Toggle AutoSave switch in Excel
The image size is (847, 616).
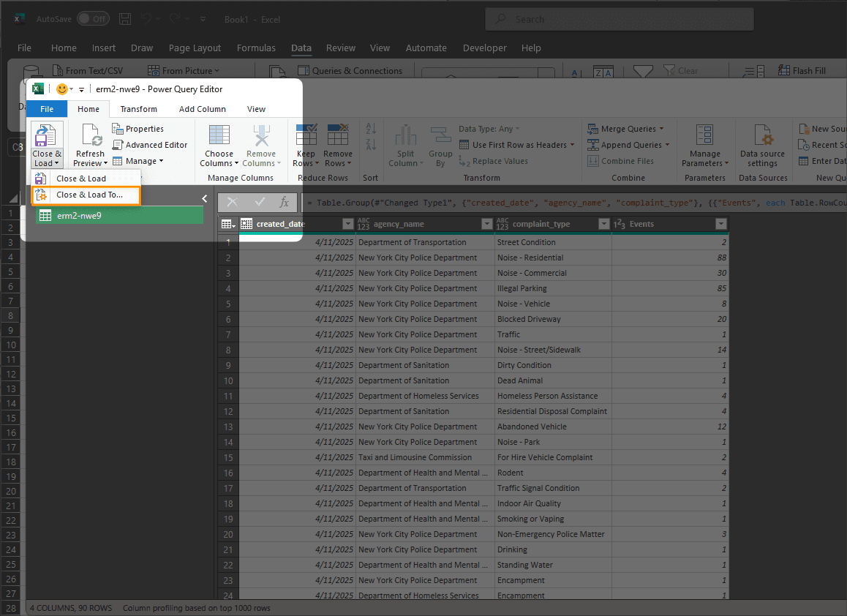point(93,19)
